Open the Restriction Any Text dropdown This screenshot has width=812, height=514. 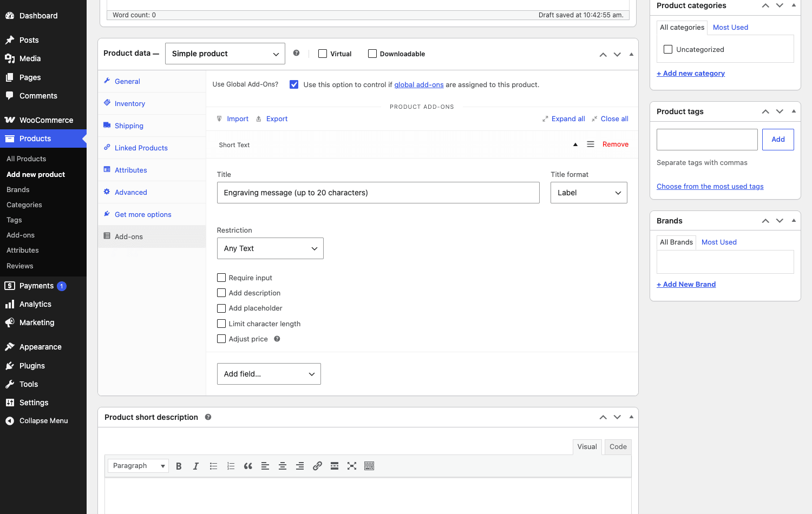click(x=270, y=248)
